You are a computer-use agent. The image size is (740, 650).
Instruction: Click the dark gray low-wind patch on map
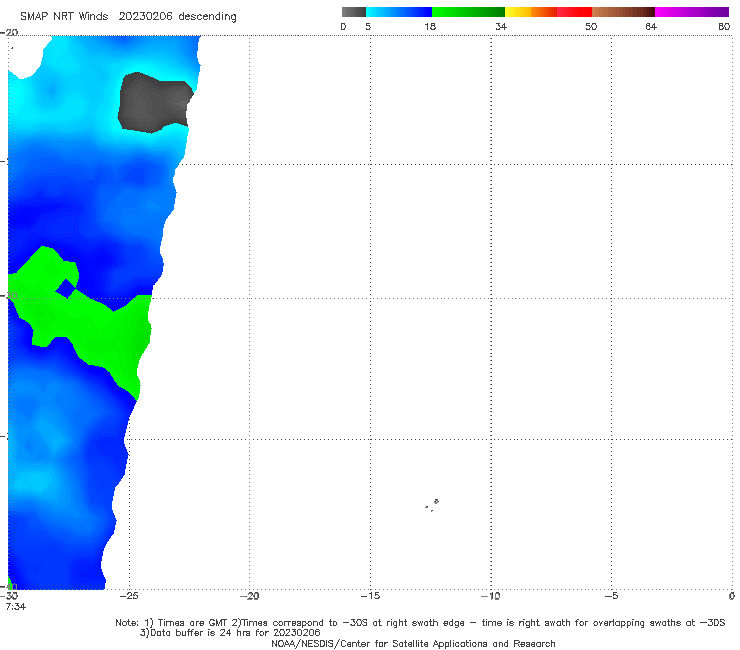(x=153, y=103)
